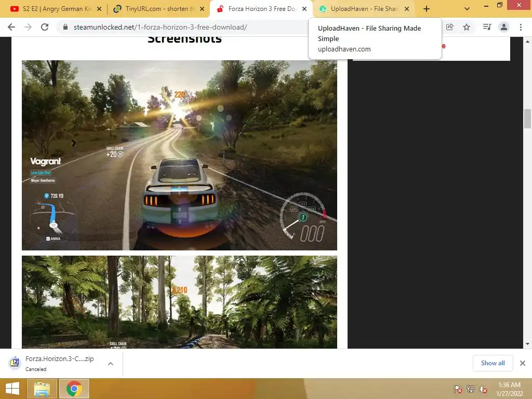Go forward to the next page

28,27
